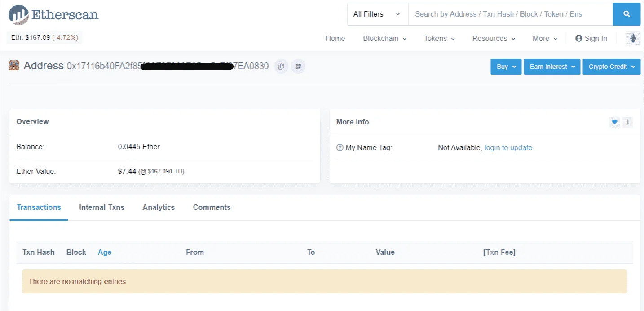The image size is (644, 311).
Task: Click the Block column header
Action: coord(76,253)
